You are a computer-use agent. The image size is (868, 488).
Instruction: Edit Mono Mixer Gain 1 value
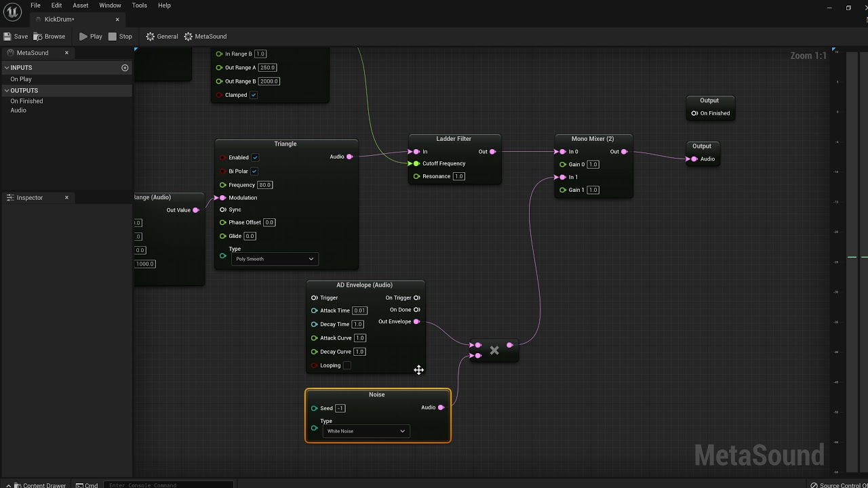point(593,190)
